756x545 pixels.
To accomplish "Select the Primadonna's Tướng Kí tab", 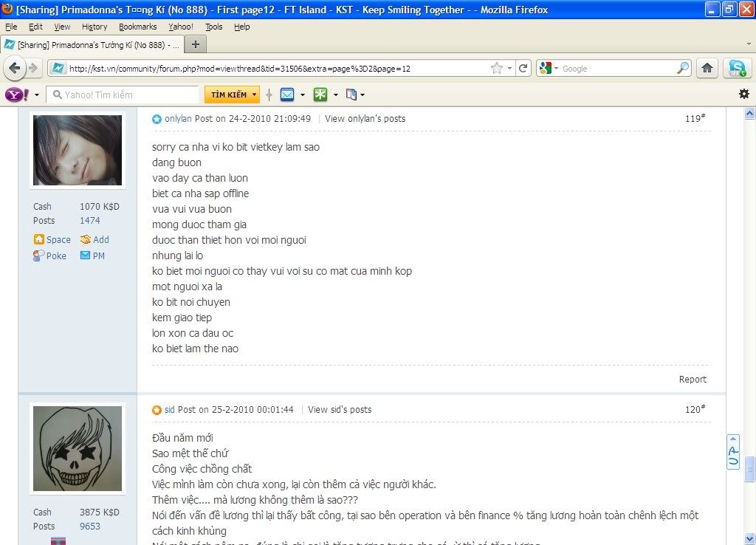I will 92,45.
